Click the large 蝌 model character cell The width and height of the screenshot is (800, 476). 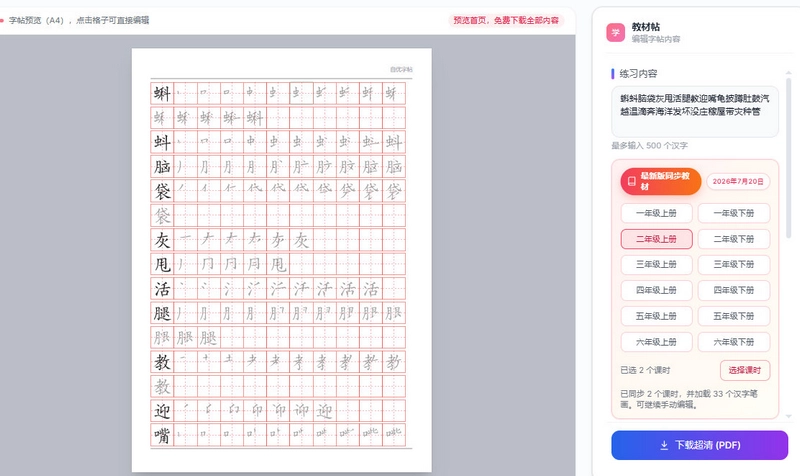coord(162,93)
